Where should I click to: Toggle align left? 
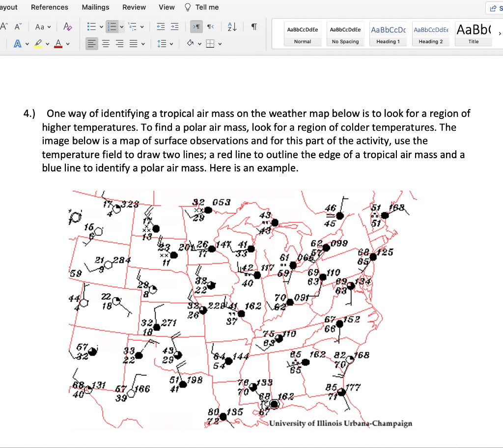click(x=92, y=44)
